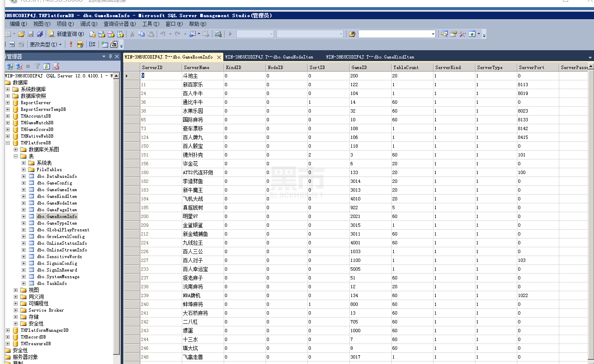Viewport: 594px width, 364px height.
Task: Click the Redo arrow icon
Action: point(178,34)
